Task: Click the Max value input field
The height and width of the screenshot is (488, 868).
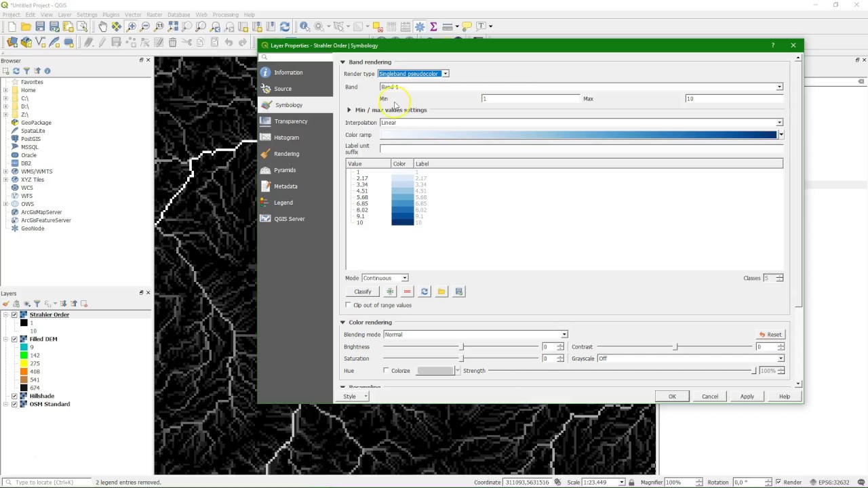Action: click(734, 99)
